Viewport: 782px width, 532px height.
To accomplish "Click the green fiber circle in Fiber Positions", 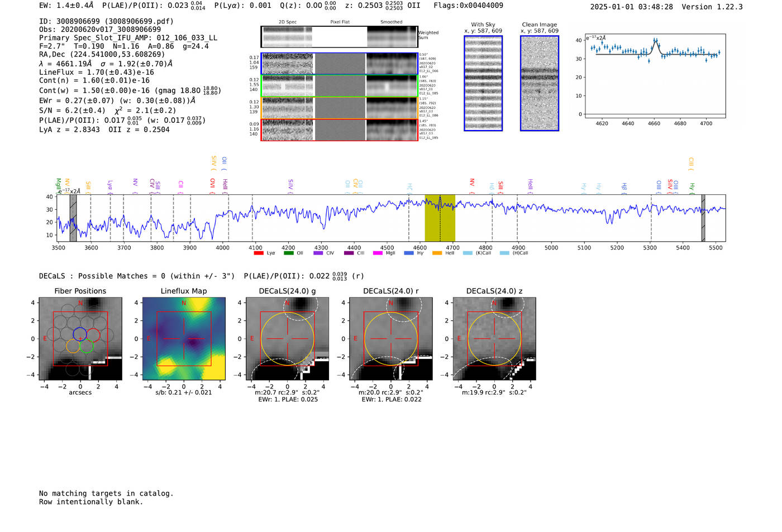I will pos(86,346).
